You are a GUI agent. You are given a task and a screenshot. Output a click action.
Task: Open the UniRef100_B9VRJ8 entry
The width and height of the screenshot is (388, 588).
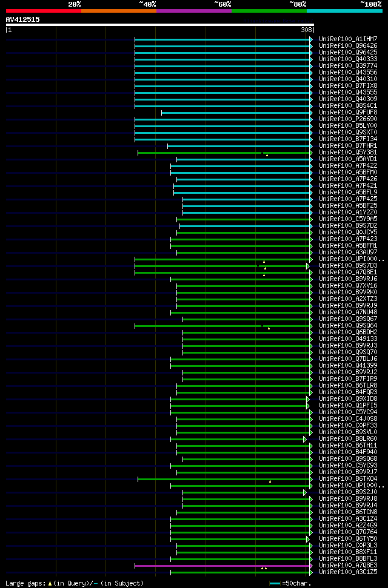tap(348, 499)
